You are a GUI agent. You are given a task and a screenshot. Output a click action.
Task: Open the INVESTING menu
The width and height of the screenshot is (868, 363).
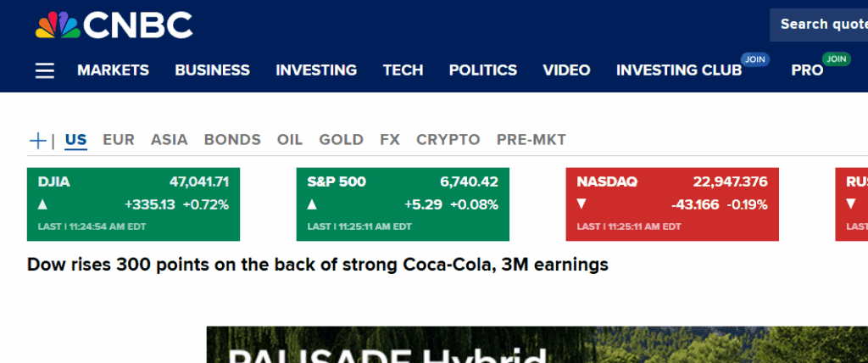tap(316, 70)
